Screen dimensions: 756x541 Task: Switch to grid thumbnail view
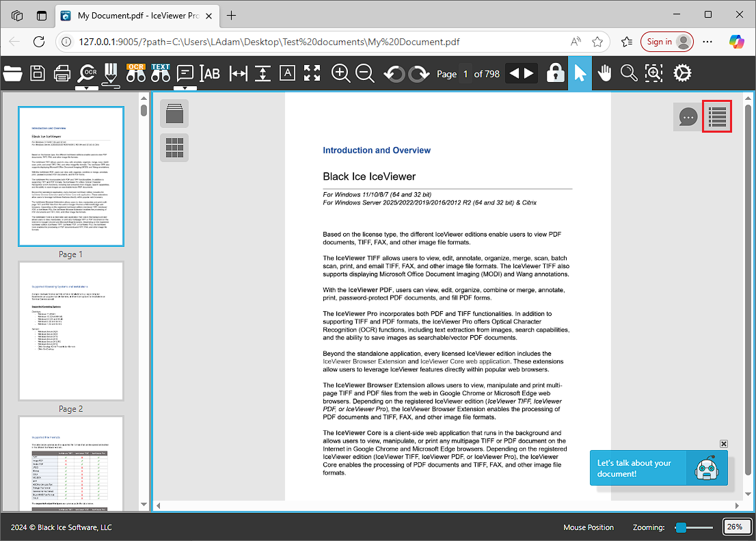coord(174,147)
